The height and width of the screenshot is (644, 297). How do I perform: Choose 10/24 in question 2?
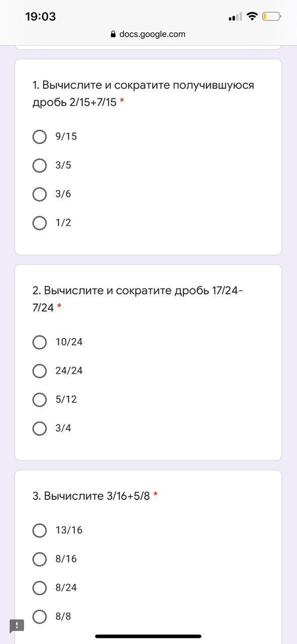40,342
